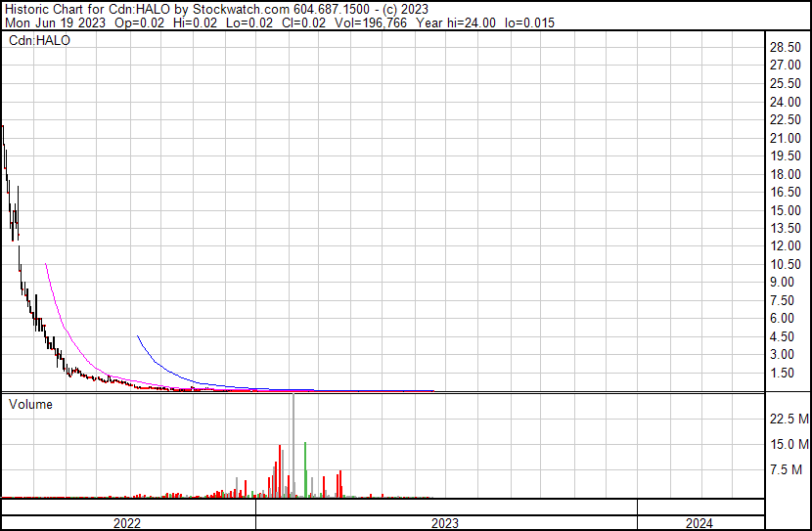Click the Year hi=24.00 header value
Screen dimensions: 812x531
(x=456, y=22)
